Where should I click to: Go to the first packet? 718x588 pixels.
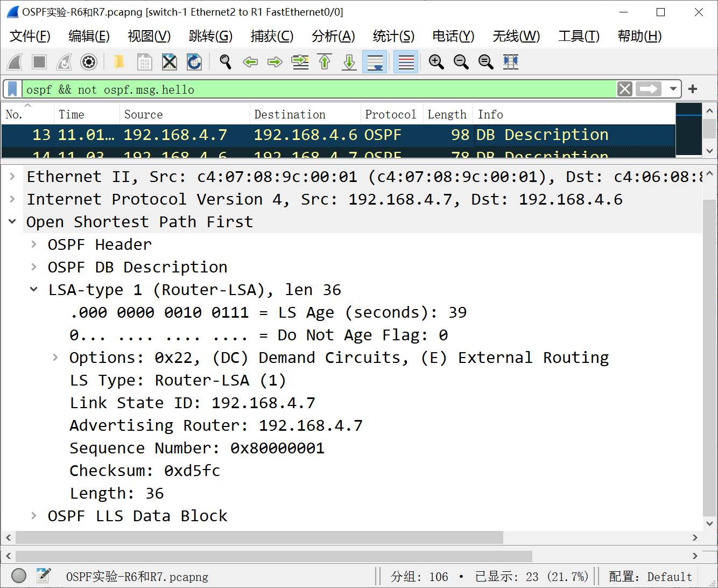pyautogui.click(x=325, y=62)
